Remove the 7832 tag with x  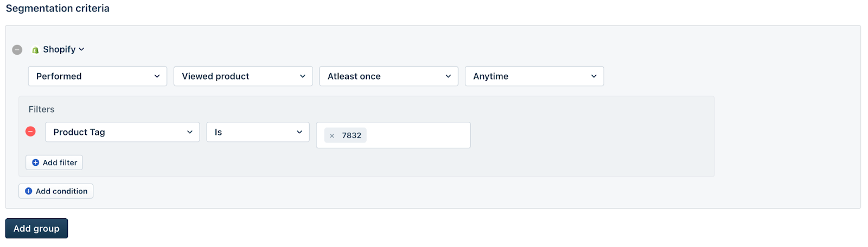click(x=332, y=136)
